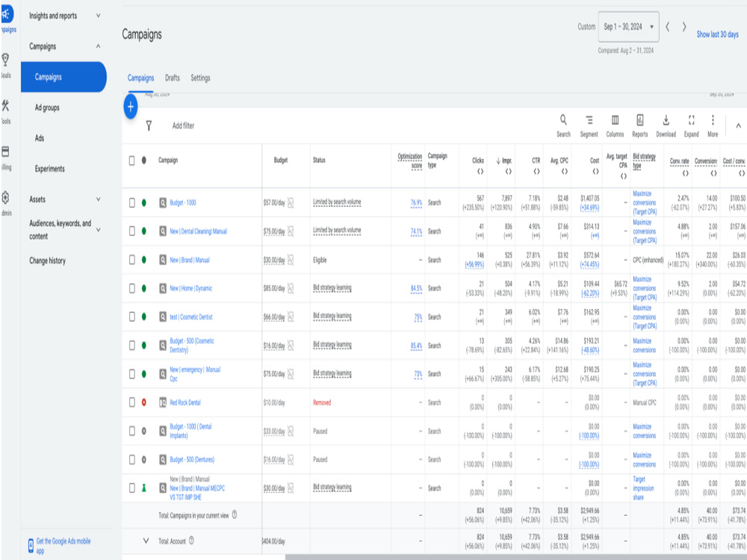Screen dimensions: 747x560
Task: Expand the Assets sidebar section
Action: point(98,199)
